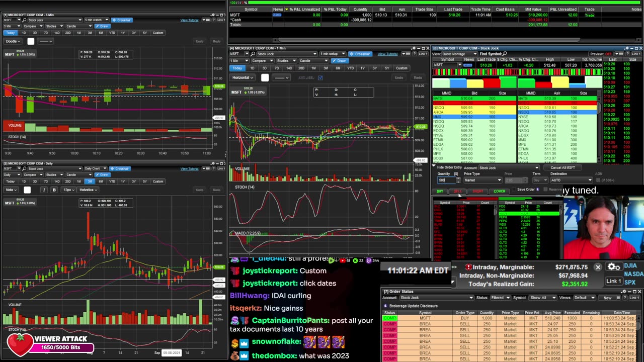Screen dimensions: 644x362
Task: Activate Draw tool on the 1 Min chart
Action: click(341, 61)
